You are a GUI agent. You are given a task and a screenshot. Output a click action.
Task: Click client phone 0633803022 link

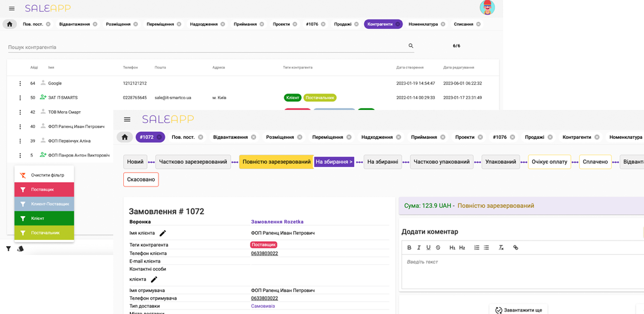point(265,253)
